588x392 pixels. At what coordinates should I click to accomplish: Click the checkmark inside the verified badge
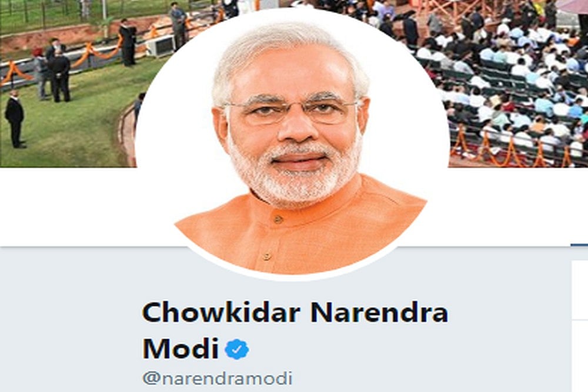click(x=236, y=349)
